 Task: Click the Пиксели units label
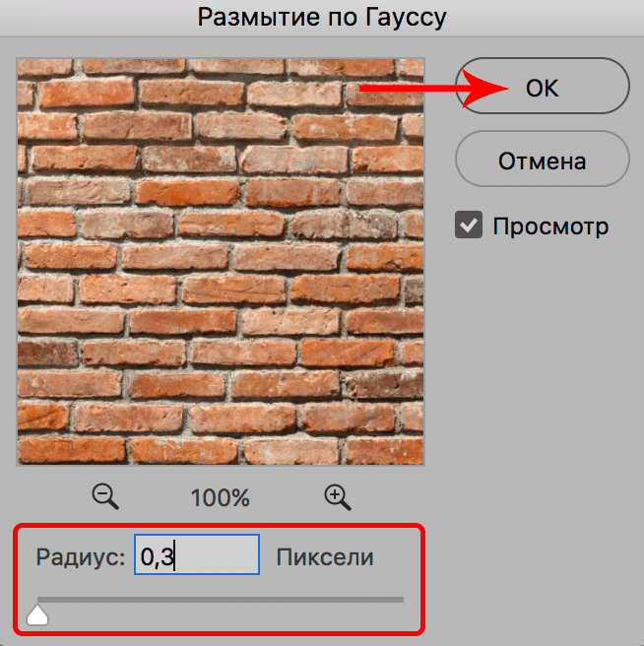click(x=325, y=557)
